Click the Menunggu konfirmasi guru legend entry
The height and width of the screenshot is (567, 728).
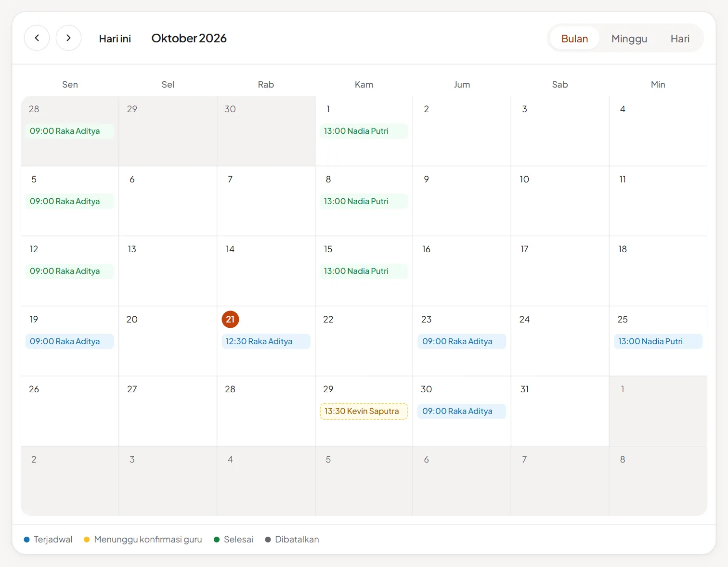click(143, 540)
